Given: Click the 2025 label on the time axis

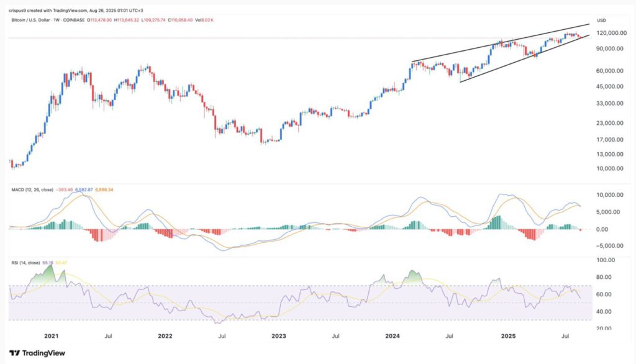Looking at the screenshot, I should (509, 336).
